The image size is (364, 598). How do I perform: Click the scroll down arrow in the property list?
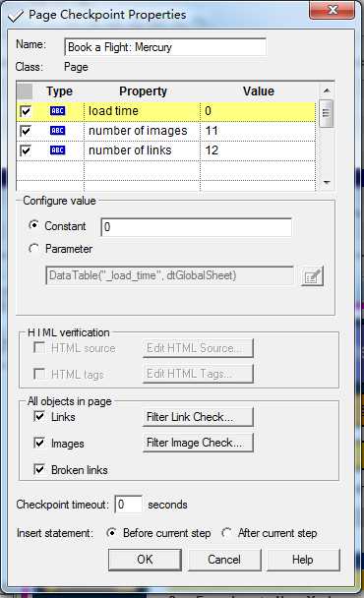[x=327, y=183]
